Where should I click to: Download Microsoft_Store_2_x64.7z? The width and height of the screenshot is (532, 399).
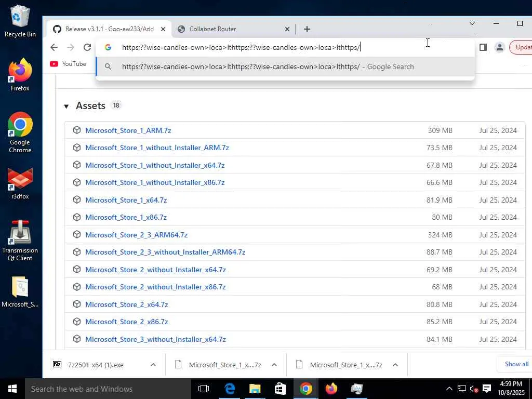(127, 304)
